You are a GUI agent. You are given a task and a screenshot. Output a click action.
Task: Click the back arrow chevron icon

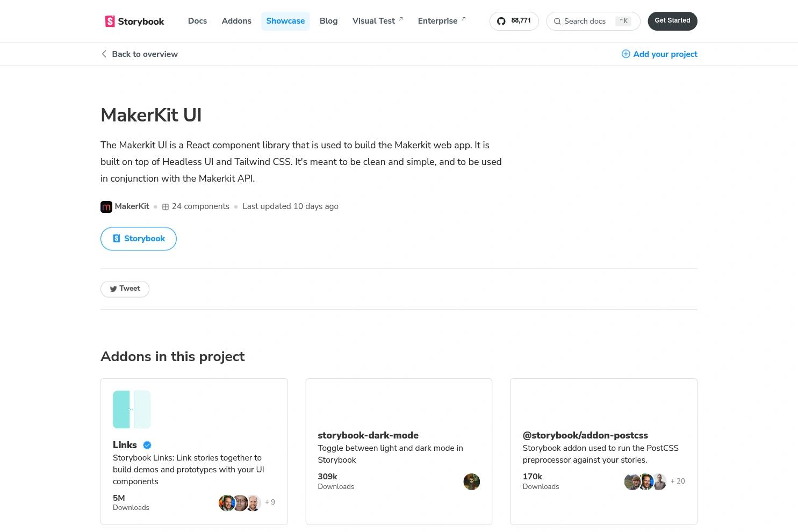tap(104, 54)
